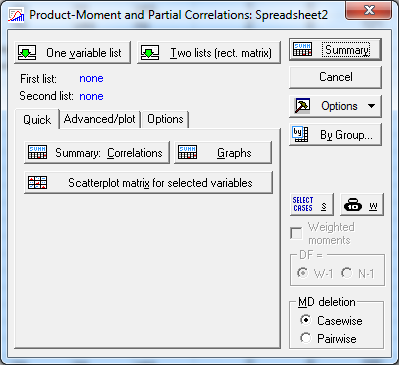Viewport: 399px width, 365px height.
Task: Create scatterplot matrix for selected variables
Action: tap(148, 183)
